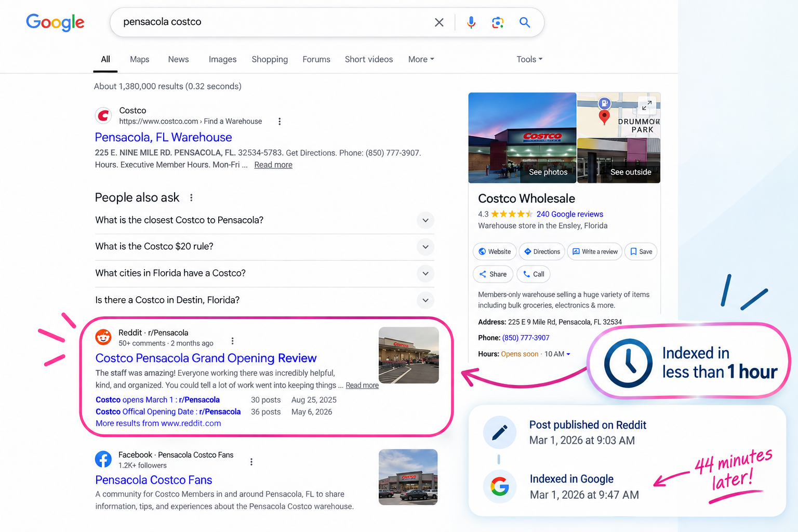The width and height of the screenshot is (798, 532).
Task: Click the Google logo
Action: click(55, 22)
